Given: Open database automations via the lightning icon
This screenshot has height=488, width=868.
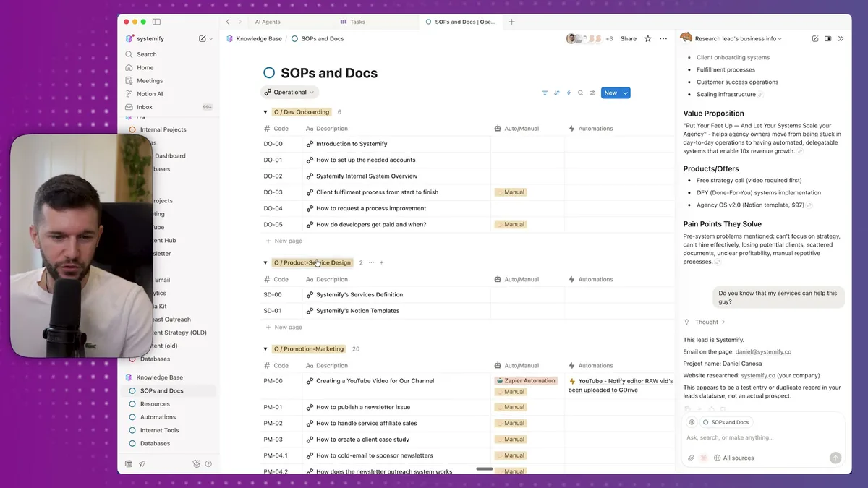Looking at the screenshot, I should pos(569,93).
